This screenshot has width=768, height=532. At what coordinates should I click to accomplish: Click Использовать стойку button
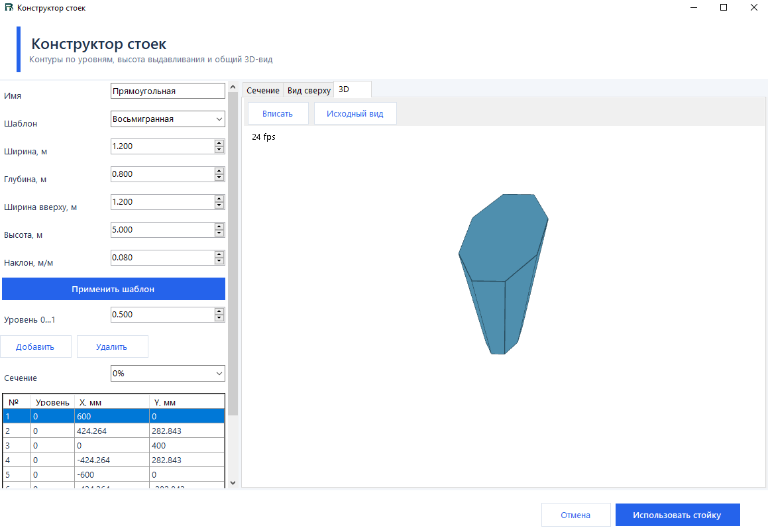(677, 515)
